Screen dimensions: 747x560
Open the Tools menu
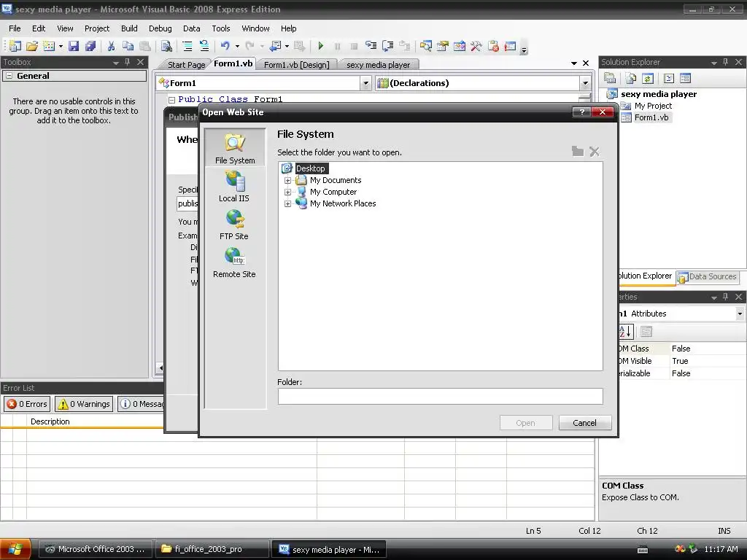[220, 28]
